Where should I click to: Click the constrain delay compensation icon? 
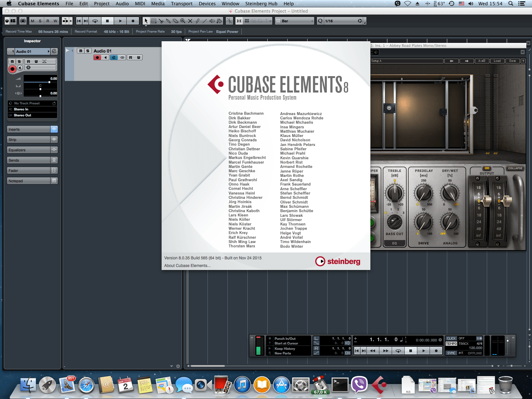point(23,21)
